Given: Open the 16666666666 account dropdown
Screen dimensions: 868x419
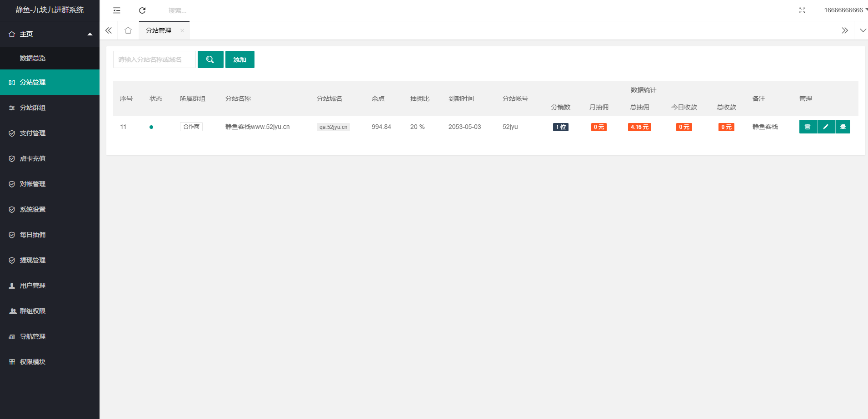Looking at the screenshot, I should point(844,10).
